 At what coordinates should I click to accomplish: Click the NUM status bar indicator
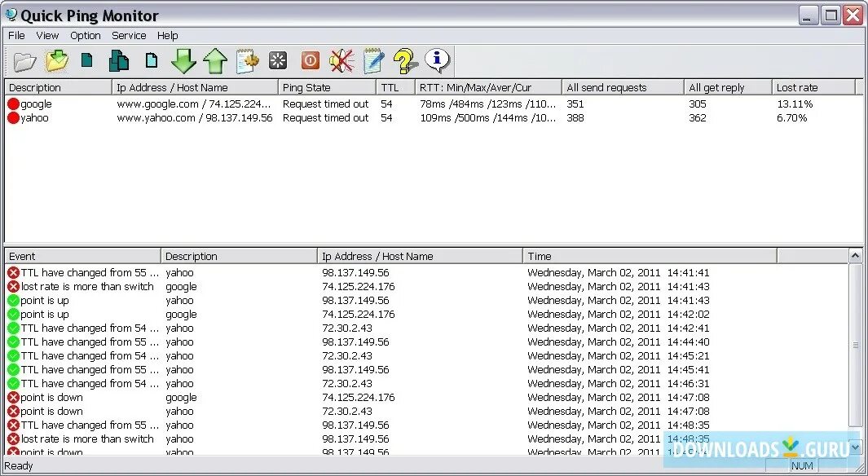tap(802, 466)
